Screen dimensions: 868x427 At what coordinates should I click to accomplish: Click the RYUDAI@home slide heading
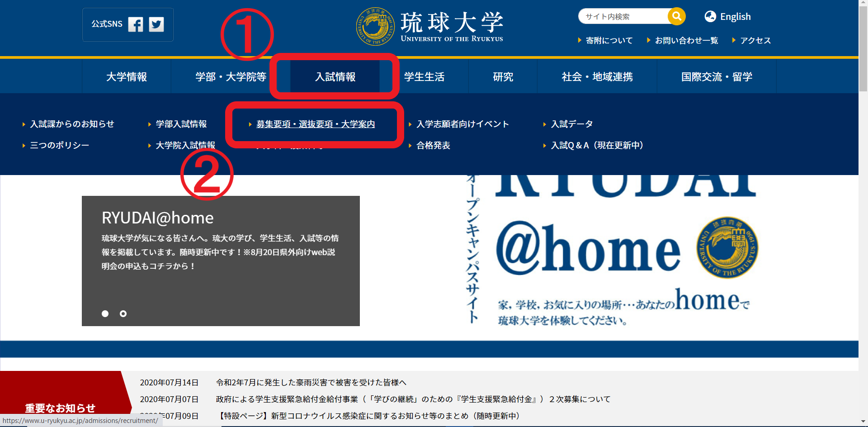pos(157,218)
